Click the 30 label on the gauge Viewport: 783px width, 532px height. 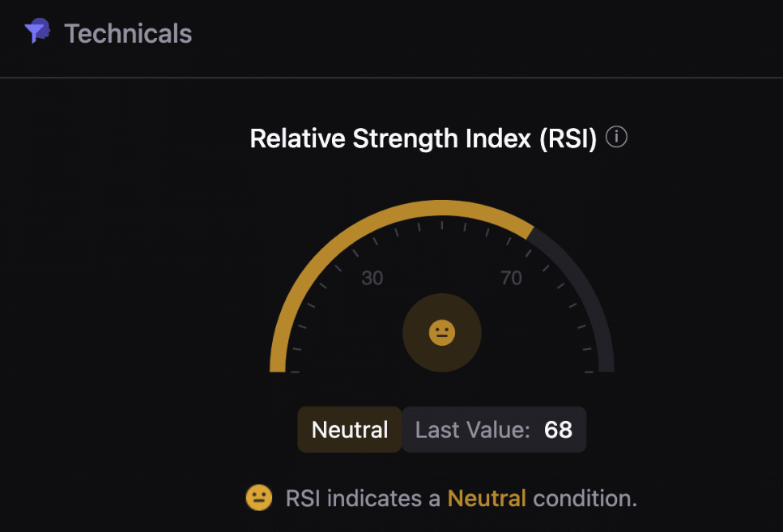tap(372, 278)
